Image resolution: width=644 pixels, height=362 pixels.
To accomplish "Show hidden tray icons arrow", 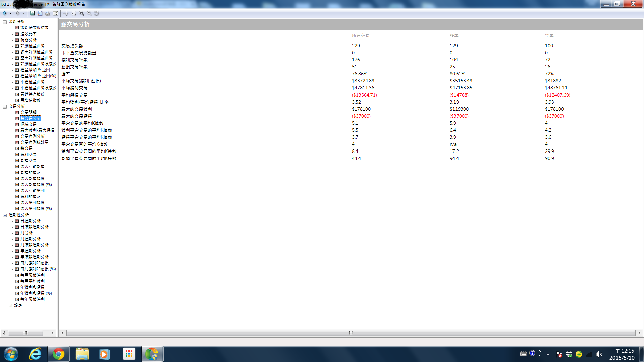I will coord(548,354).
